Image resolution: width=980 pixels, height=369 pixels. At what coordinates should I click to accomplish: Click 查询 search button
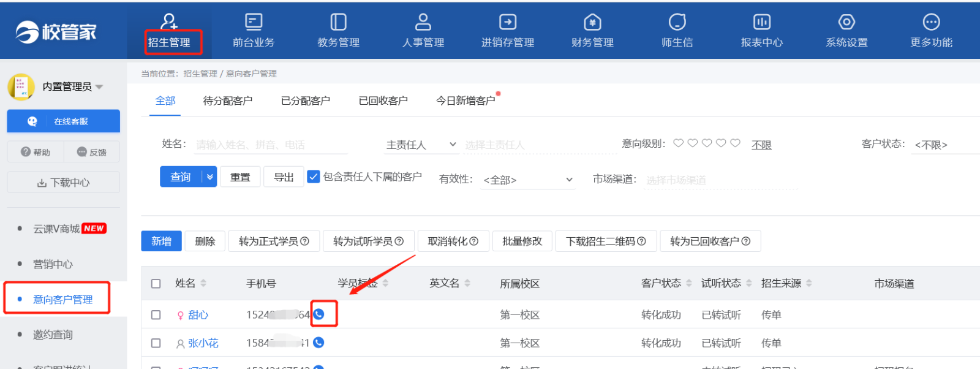click(181, 177)
